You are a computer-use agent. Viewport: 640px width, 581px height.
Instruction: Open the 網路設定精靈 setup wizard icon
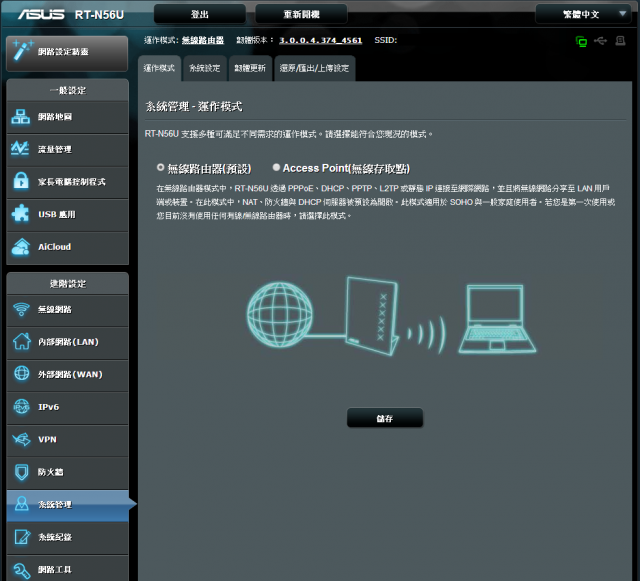(x=23, y=51)
